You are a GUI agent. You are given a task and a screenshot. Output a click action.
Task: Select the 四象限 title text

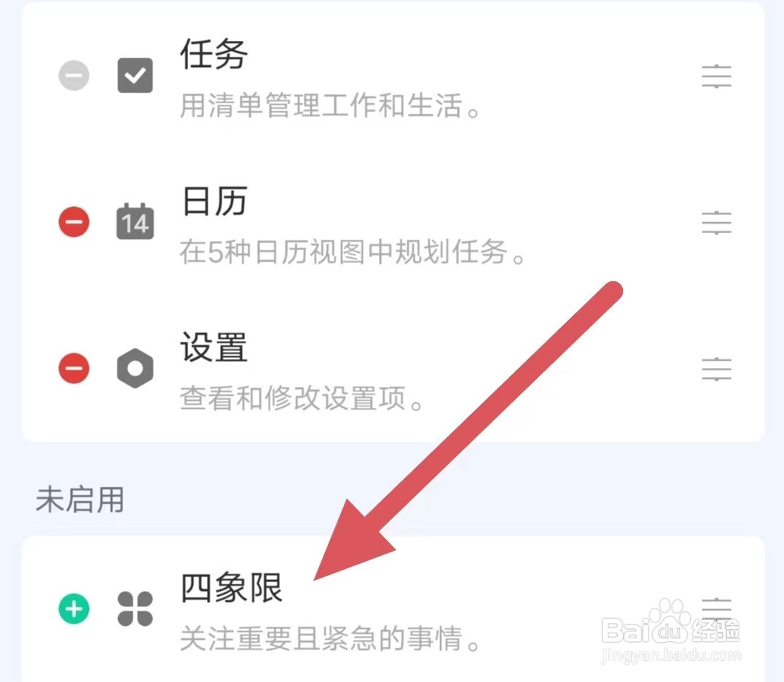(x=232, y=587)
